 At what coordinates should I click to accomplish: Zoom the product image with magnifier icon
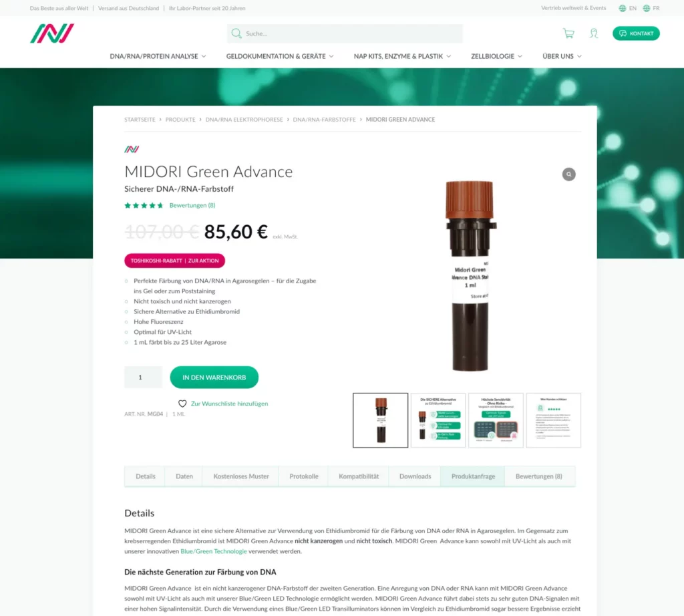(568, 174)
